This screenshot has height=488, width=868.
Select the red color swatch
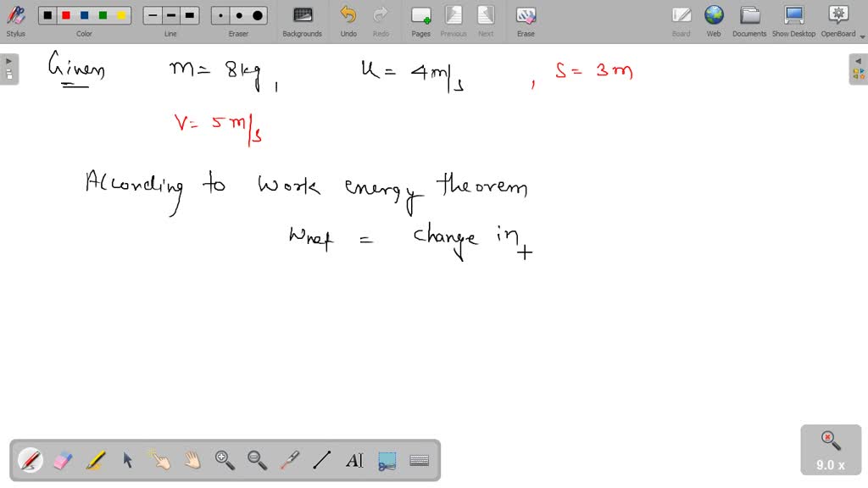[x=64, y=14]
